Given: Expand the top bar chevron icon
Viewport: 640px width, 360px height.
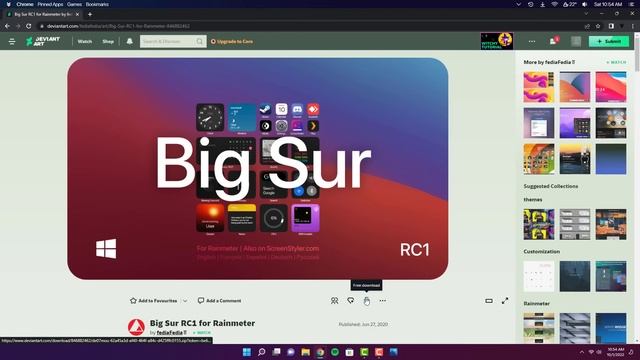Looking at the screenshot, I should pyautogui.click(x=518, y=4).
